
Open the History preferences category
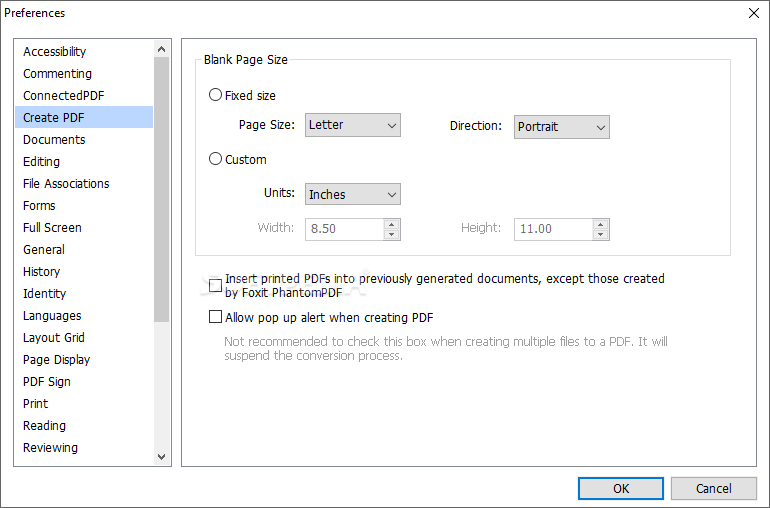pos(84,272)
